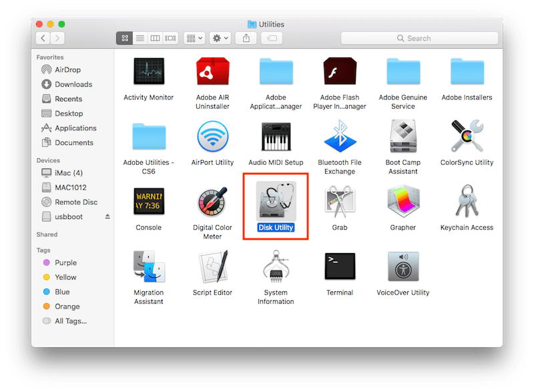Switch to list view in the toolbar

(140, 38)
